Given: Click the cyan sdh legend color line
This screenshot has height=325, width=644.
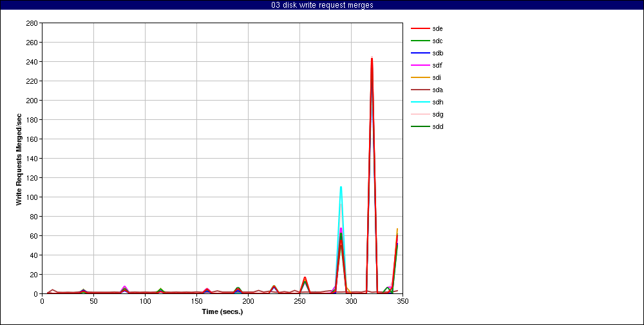Looking at the screenshot, I should (x=420, y=102).
